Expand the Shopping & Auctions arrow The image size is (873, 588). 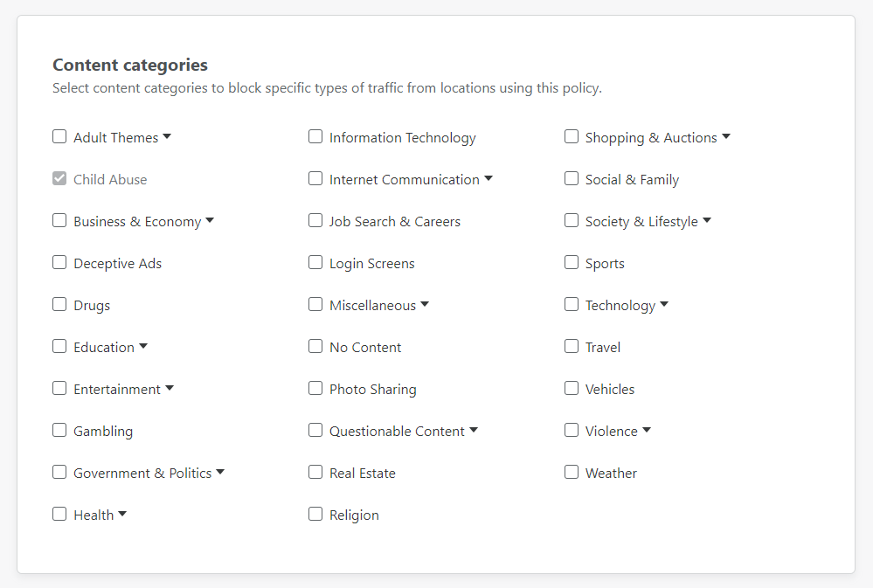coord(726,136)
